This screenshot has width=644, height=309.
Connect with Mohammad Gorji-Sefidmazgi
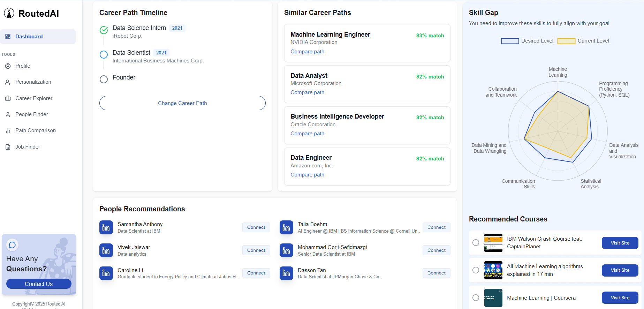[x=437, y=250]
